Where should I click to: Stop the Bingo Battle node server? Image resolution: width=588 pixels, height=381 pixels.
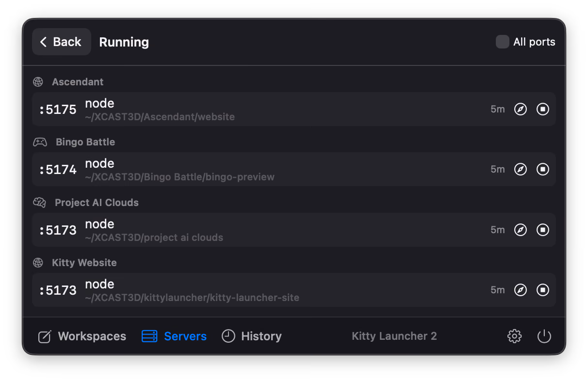[543, 169]
